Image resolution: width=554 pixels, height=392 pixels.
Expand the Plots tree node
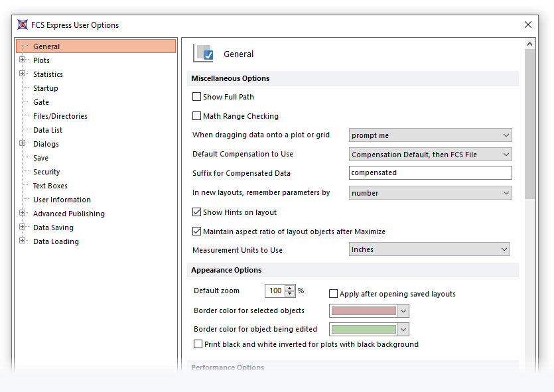pyautogui.click(x=23, y=60)
